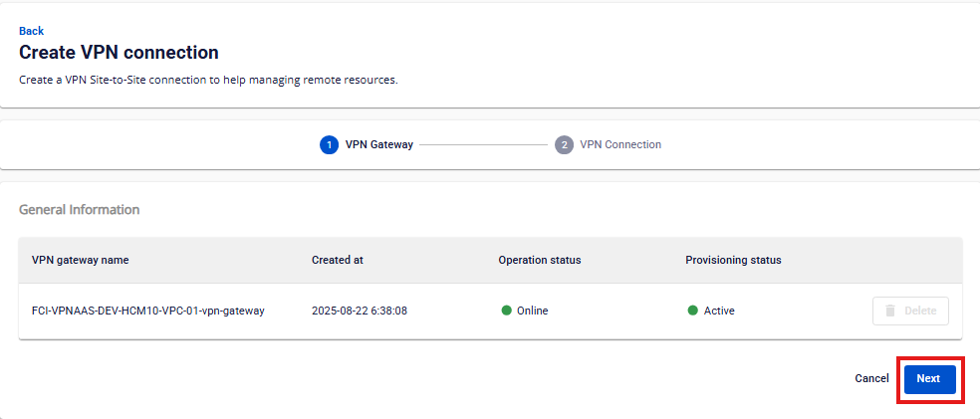Viewport: 980px width, 419px height.
Task: Click the Online status text
Action: point(532,311)
